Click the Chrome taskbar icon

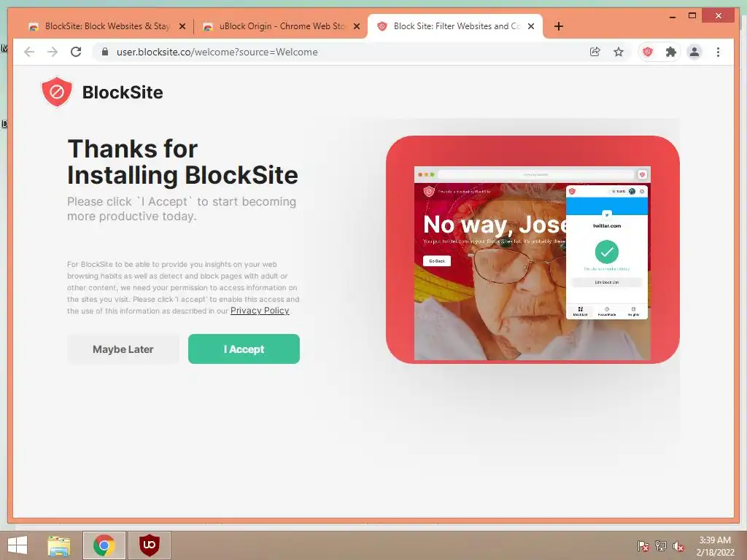pyautogui.click(x=104, y=545)
